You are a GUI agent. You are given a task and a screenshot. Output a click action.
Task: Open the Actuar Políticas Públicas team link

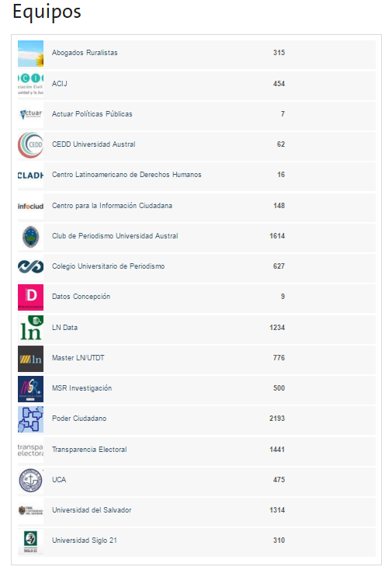coord(92,114)
